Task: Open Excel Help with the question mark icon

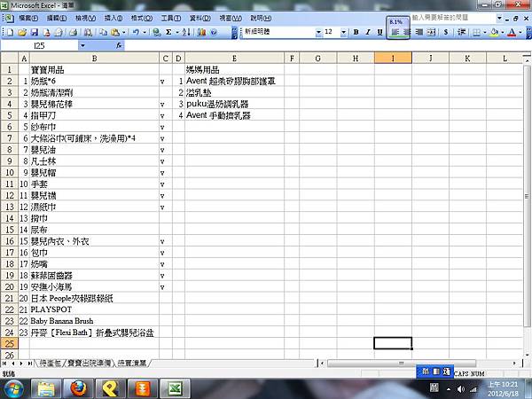Action: click(x=214, y=32)
